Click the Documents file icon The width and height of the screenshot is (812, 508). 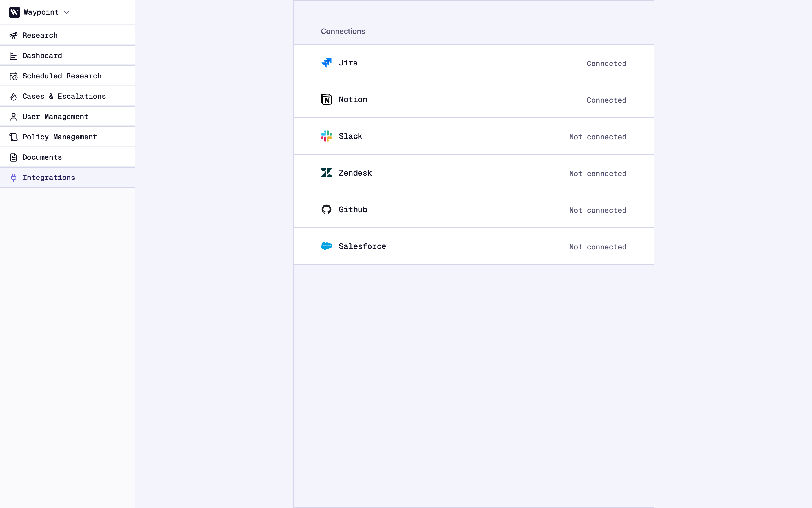[14, 157]
